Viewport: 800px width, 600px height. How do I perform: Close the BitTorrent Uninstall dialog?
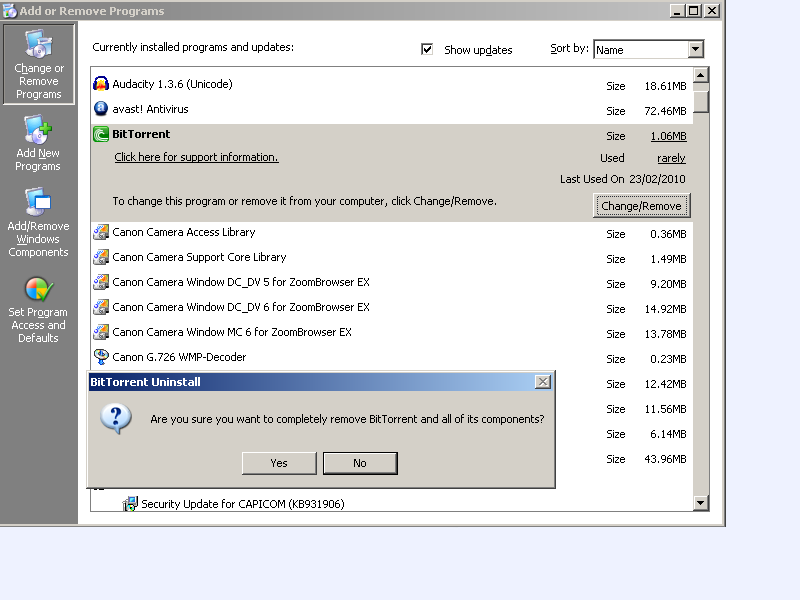tap(542, 382)
